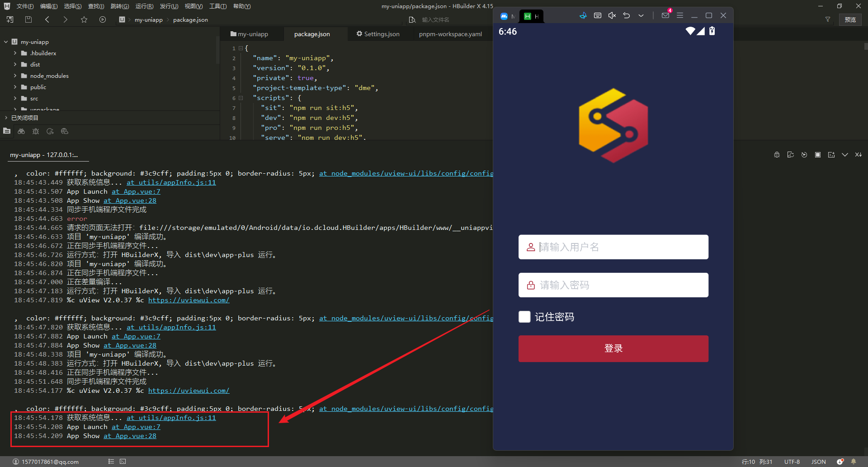
Task: Click the red 登录 button
Action: 613,348
